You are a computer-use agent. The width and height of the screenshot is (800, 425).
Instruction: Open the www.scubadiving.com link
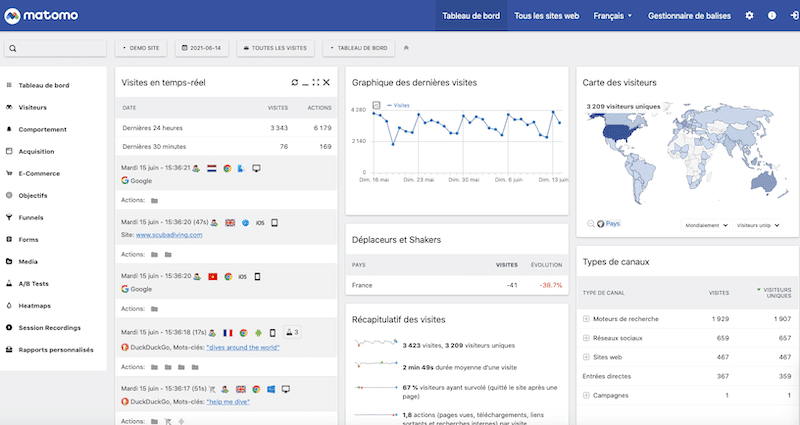[x=169, y=234]
